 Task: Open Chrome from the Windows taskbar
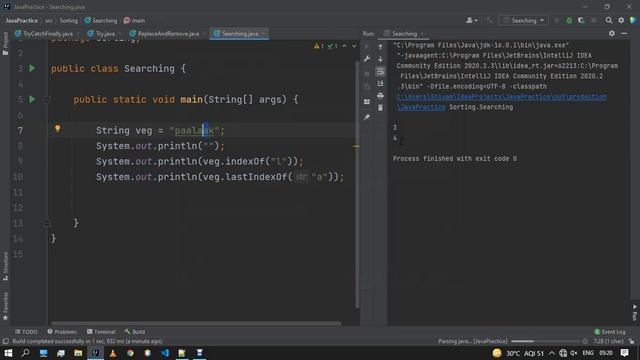[x=130, y=353]
